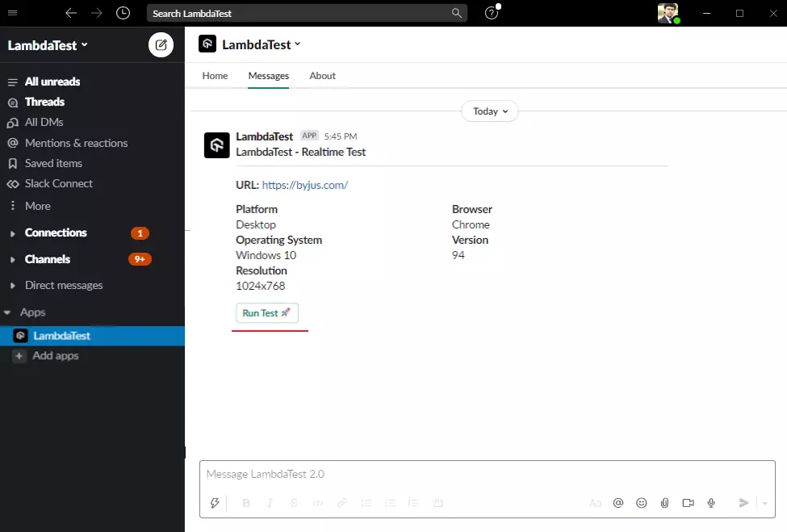Open history via the clock icon
The width and height of the screenshot is (787, 532).
[x=123, y=13]
